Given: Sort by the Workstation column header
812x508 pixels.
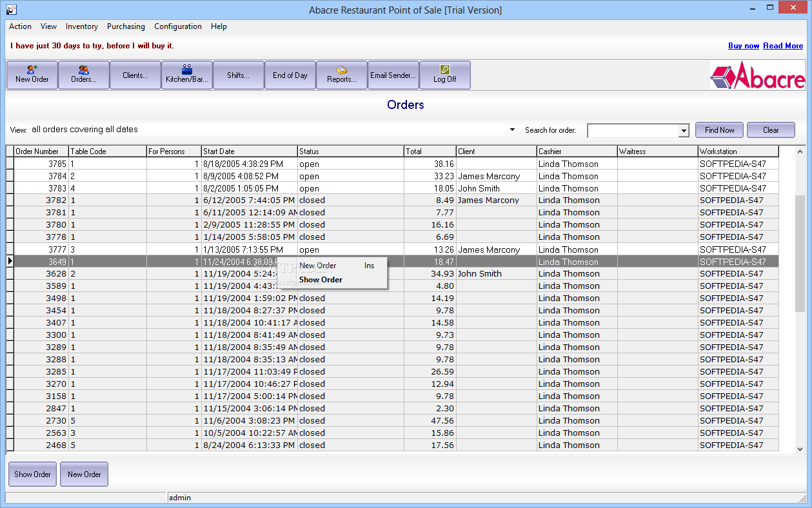Looking at the screenshot, I should coord(738,151).
